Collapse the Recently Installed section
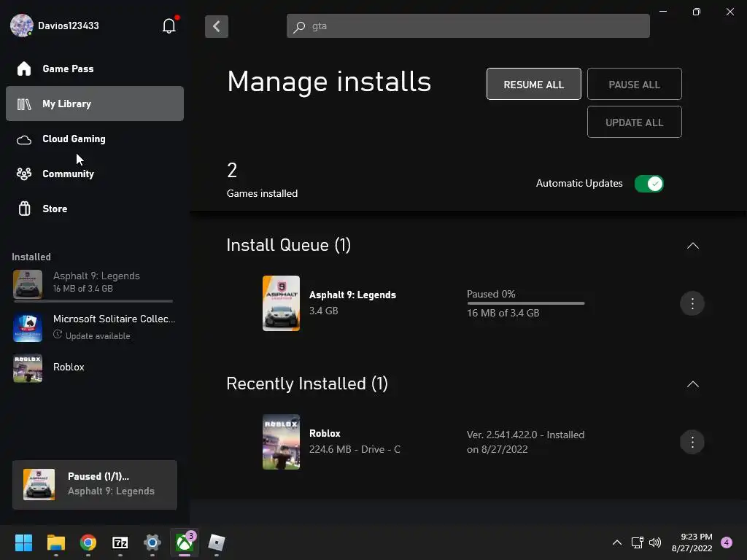747x560 pixels. click(x=693, y=384)
